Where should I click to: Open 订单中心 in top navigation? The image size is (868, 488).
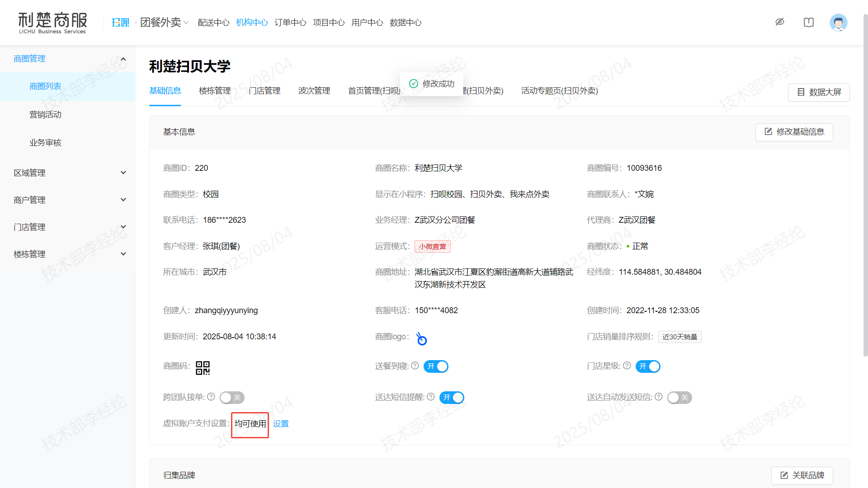(290, 22)
